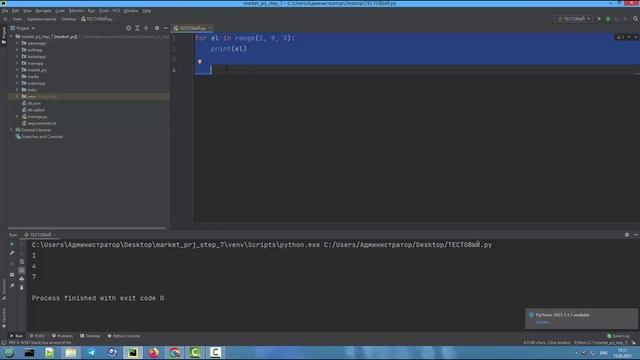Expand the venv folder
Screen dimensions: 640x360
(x=18, y=96)
